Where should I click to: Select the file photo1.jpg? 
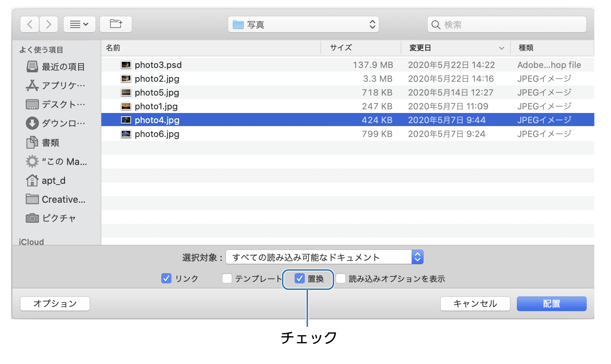(x=348, y=106)
